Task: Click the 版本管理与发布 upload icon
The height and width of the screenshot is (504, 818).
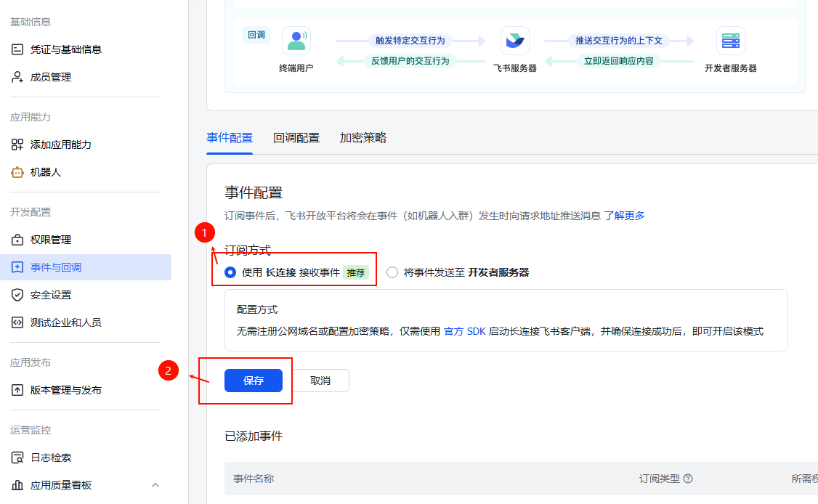Action: [17, 390]
